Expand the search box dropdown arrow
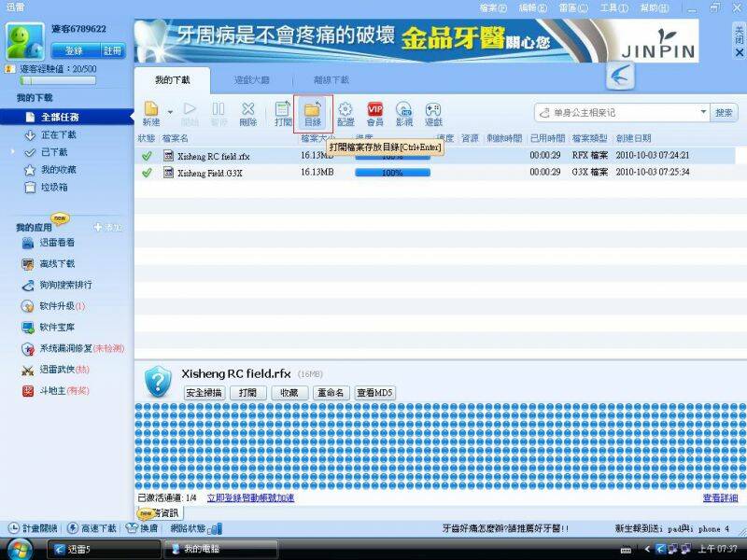Screen dimensions: 747x560 [703, 112]
